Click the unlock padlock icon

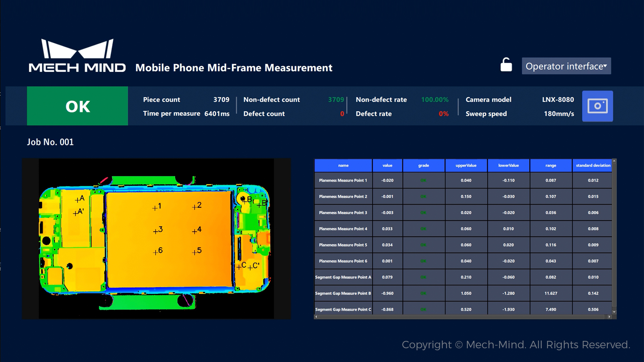tap(506, 65)
